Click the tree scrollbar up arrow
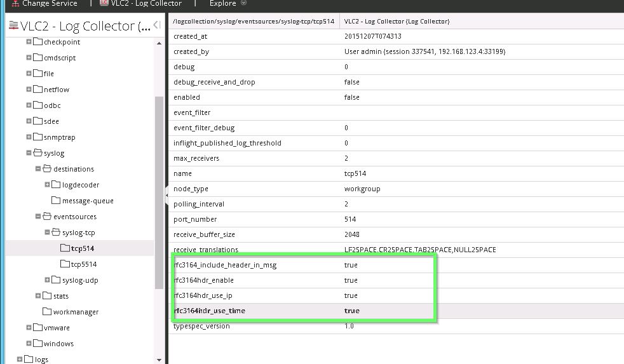 point(159,43)
